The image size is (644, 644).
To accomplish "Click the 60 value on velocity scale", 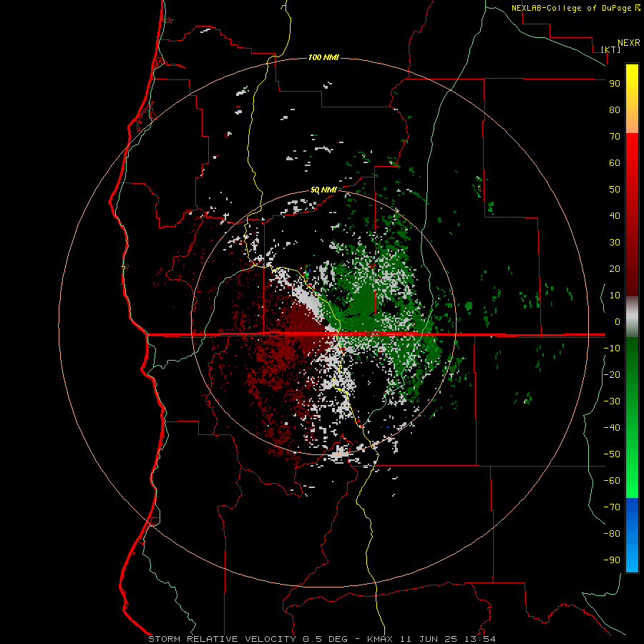I will pos(615,162).
